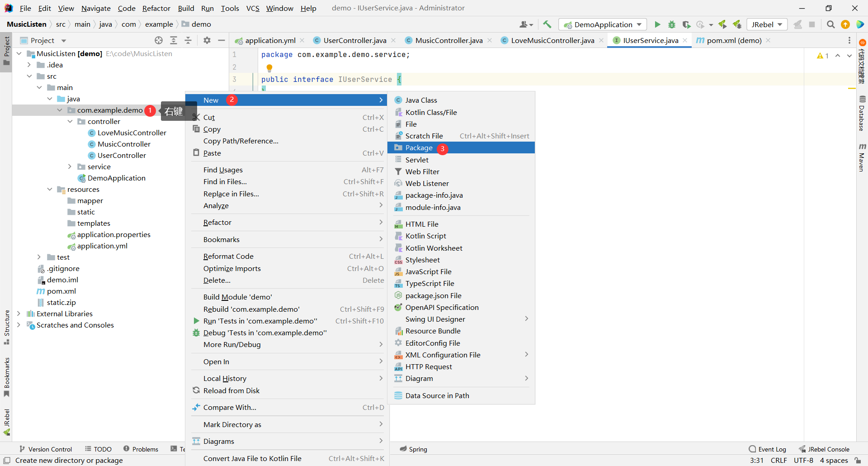Viewport: 868px width, 466px height.
Task: Click the orange IDE update arrow icon
Action: [x=845, y=24]
